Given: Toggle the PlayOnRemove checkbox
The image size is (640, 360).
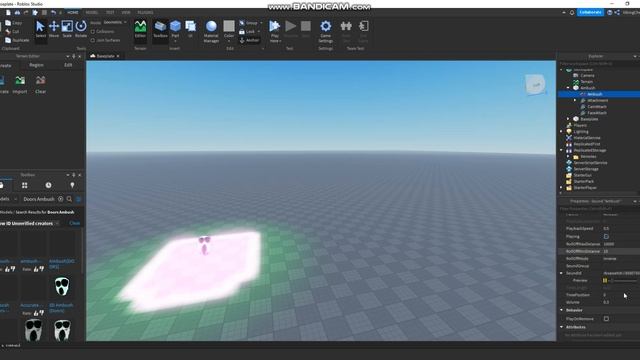Looking at the screenshot, I should (606, 319).
